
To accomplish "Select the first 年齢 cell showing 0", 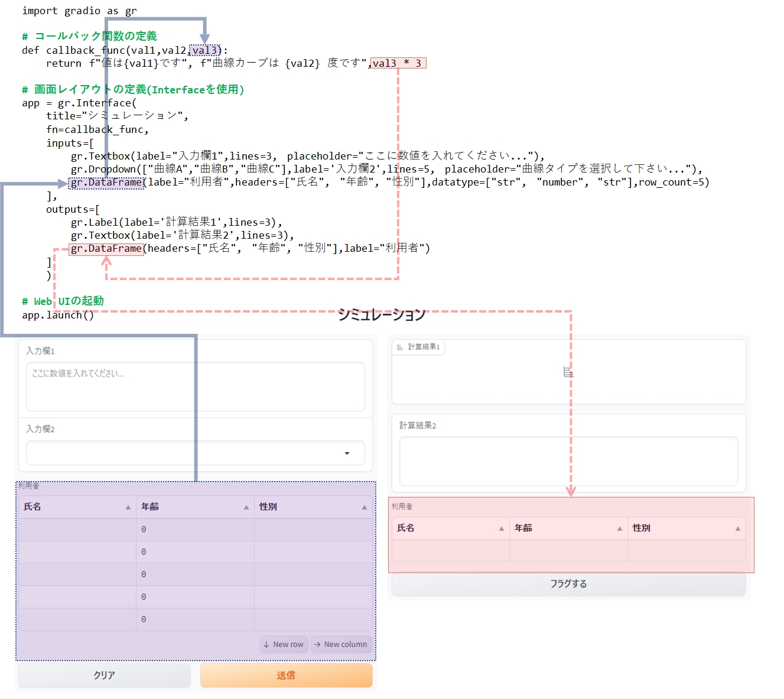I will tap(194, 529).
